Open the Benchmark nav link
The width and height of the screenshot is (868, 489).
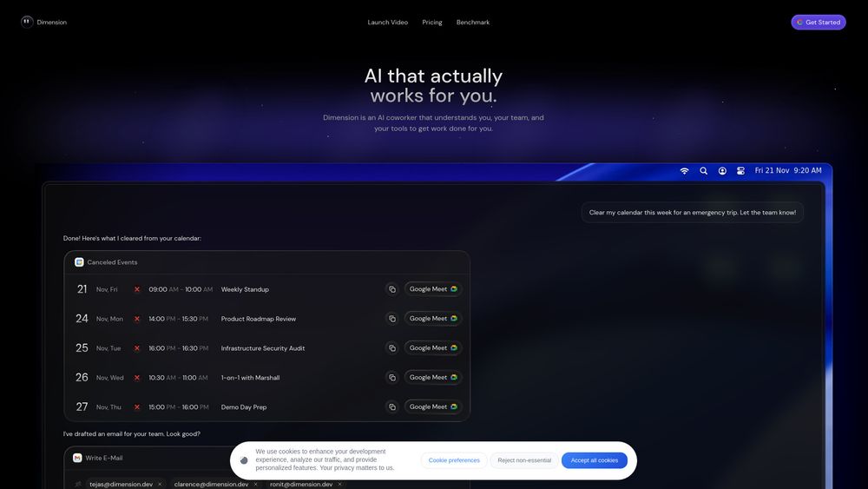(473, 23)
